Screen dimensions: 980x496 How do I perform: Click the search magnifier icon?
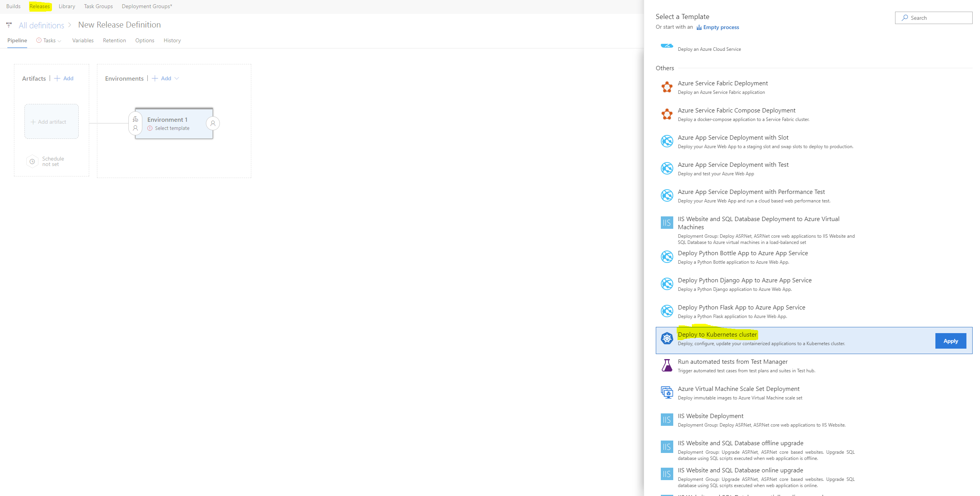(x=905, y=18)
